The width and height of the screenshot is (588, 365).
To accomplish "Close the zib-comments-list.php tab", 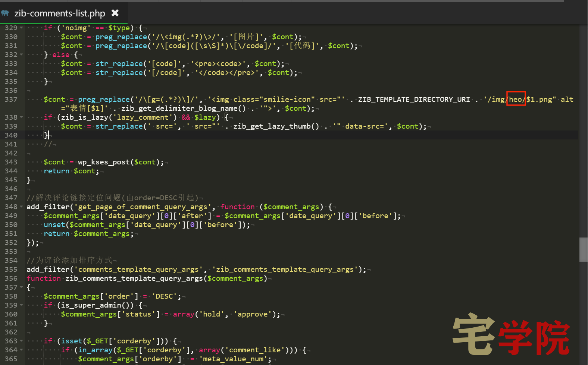I will pyautogui.click(x=115, y=13).
